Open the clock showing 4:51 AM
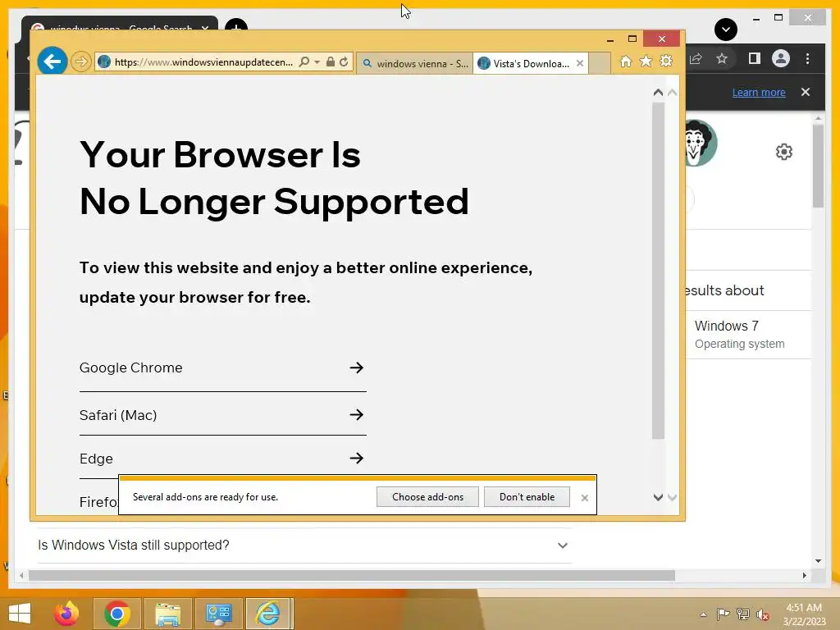Screen dimensions: 840x630 click(804, 614)
